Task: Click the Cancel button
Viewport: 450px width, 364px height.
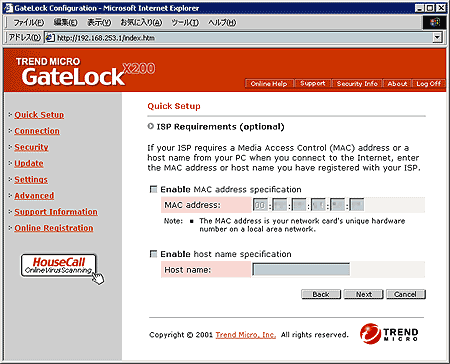Action: coord(406,294)
